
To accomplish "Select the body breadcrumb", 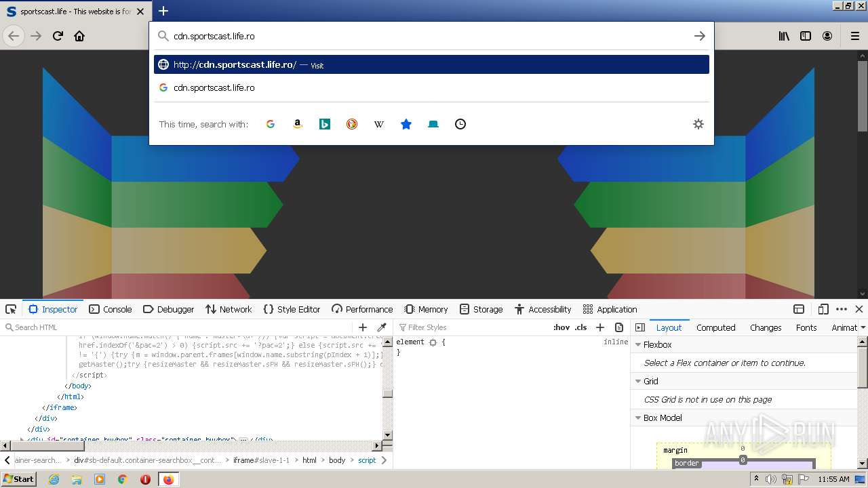I will tap(337, 460).
